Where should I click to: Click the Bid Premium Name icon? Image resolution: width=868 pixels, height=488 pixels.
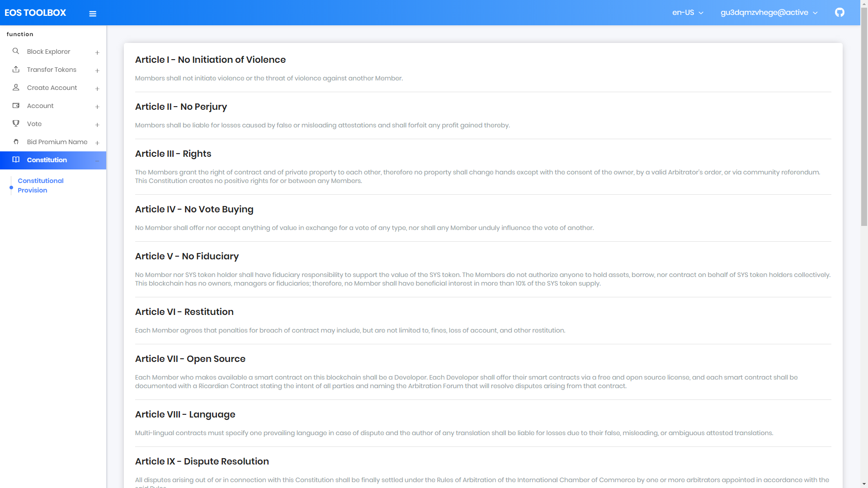pos(16,141)
